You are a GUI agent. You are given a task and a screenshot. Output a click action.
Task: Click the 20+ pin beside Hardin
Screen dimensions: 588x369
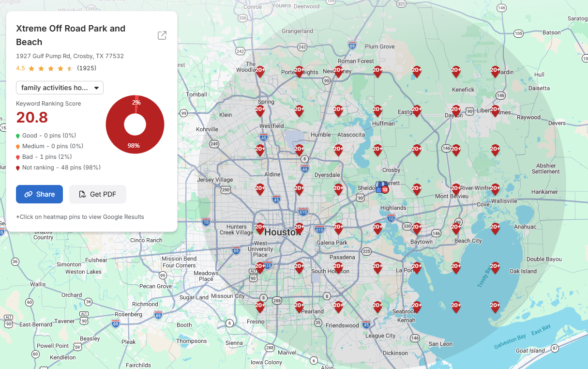[x=495, y=72]
